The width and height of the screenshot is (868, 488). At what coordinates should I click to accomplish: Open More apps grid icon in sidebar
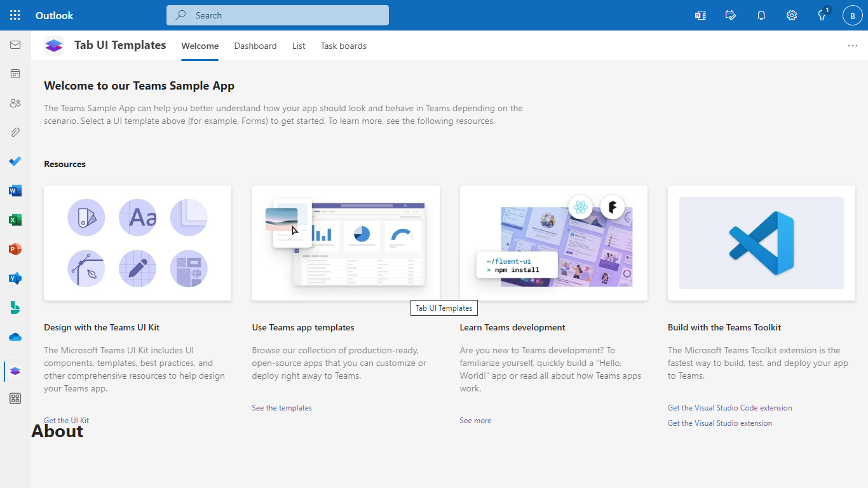point(15,398)
